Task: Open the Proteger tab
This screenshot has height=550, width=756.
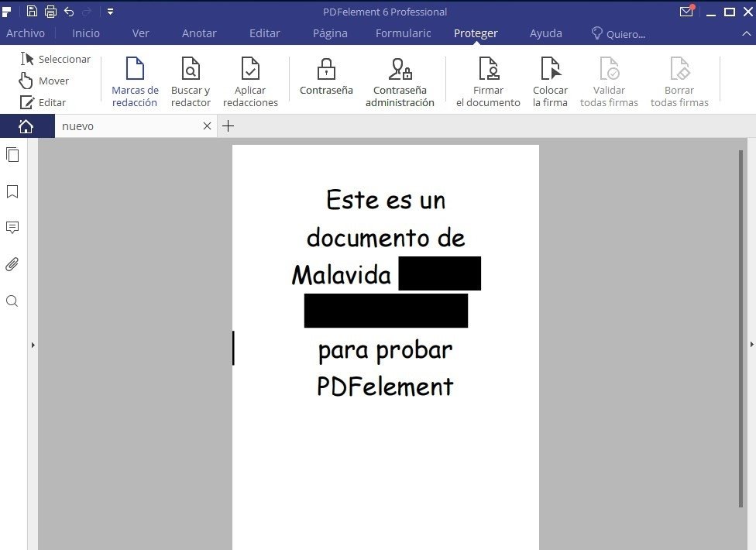Action: coord(476,33)
